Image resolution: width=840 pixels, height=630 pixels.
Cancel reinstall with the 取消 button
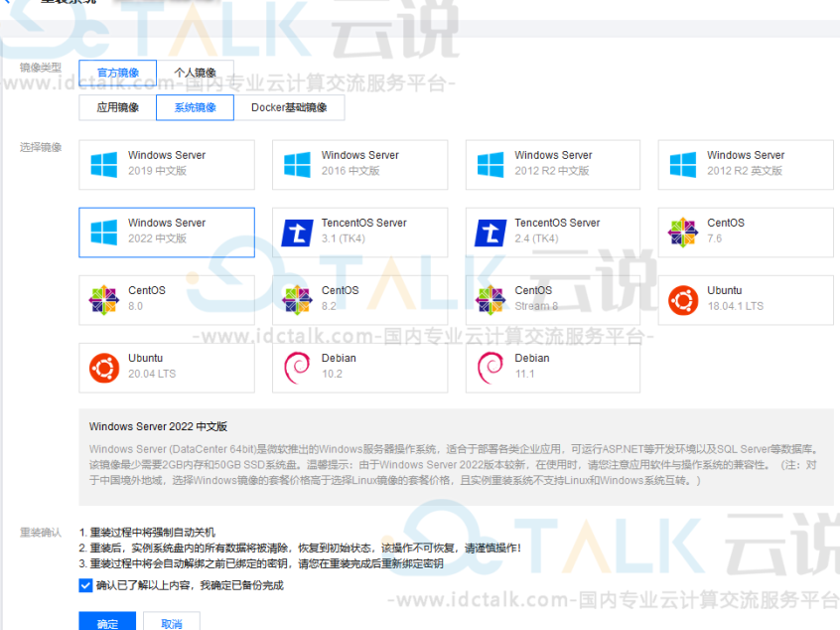click(172, 622)
